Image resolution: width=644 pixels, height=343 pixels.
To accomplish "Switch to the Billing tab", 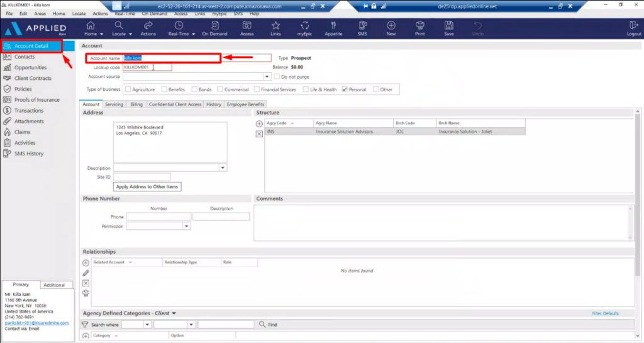I will click(x=136, y=104).
